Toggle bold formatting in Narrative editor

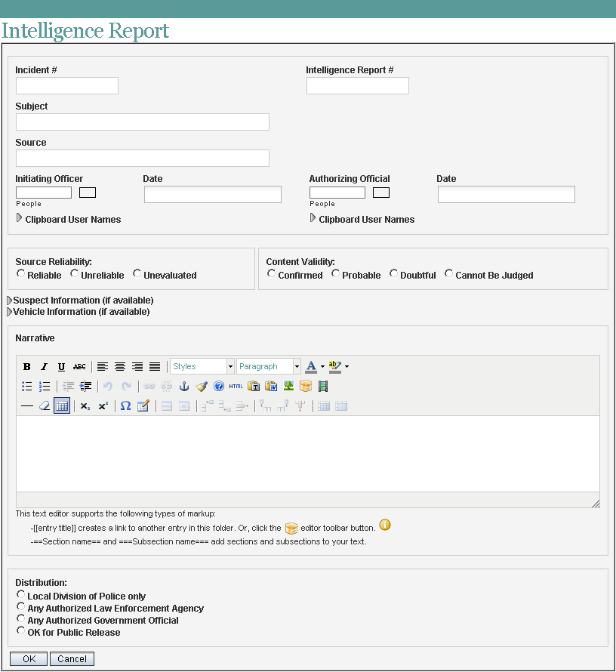pos(26,366)
